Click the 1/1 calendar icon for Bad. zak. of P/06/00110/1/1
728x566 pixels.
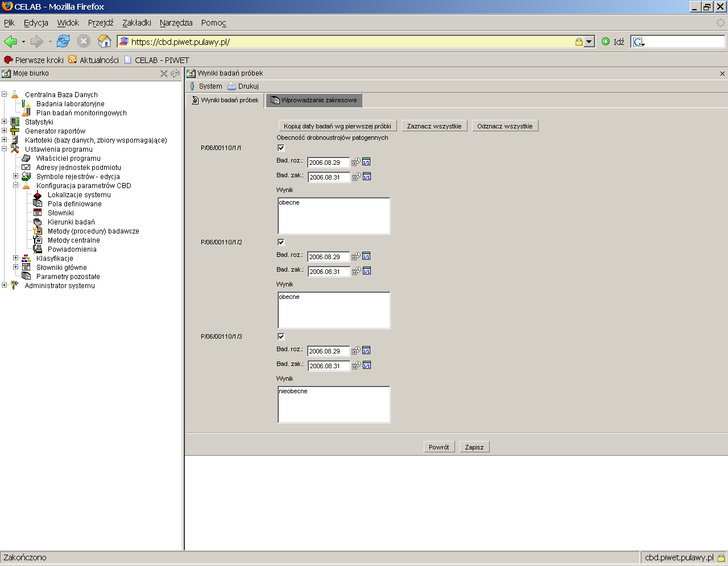pyautogui.click(x=367, y=177)
